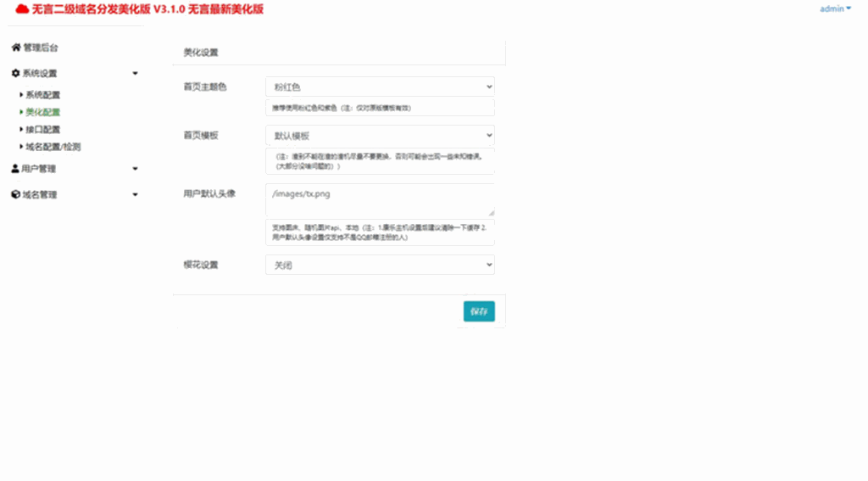The height and width of the screenshot is (481, 868).
Task: Click the gear icon beside 系统设置
Action: (15, 73)
